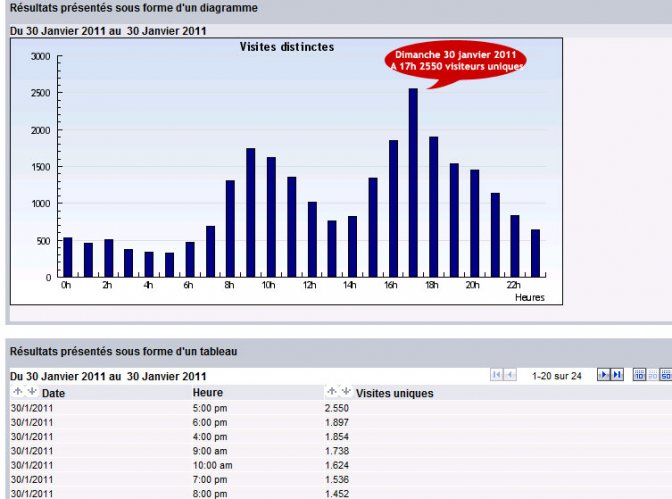Image resolution: width=672 pixels, height=499 pixels.
Task: Show 20 rows per page
Action: click(653, 375)
